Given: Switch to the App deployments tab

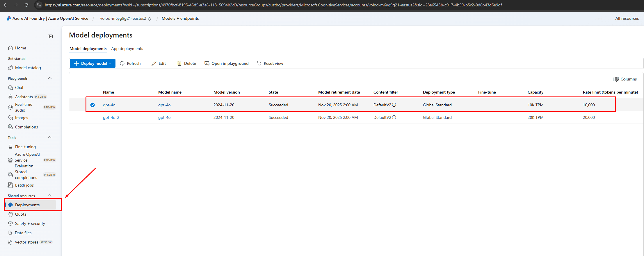Looking at the screenshot, I should pos(127,49).
